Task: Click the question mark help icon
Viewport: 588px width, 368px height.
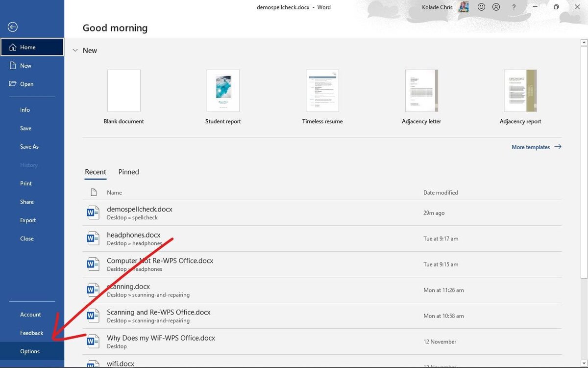Action: tap(514, 7)
